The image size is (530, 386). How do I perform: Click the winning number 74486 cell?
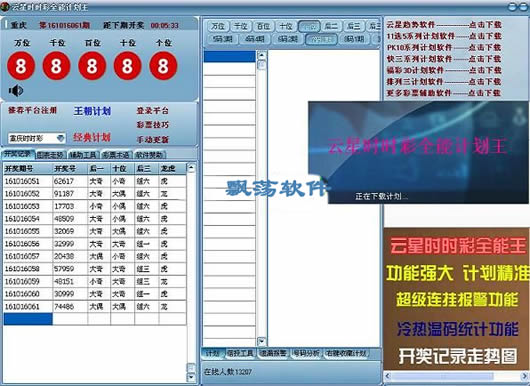(x=70, y=307)
